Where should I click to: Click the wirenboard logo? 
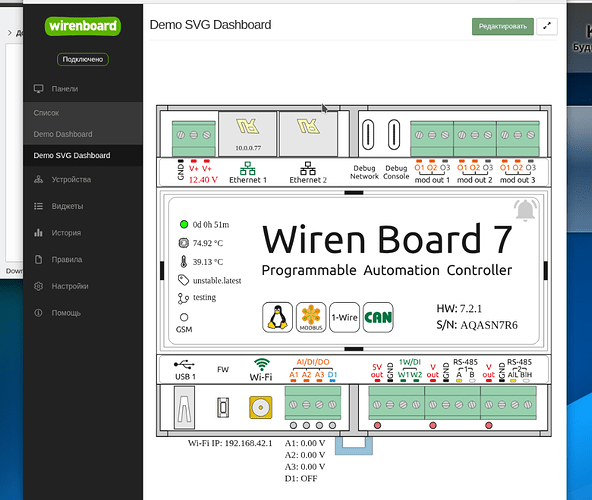pyautogui.click(x=83, y=26)
